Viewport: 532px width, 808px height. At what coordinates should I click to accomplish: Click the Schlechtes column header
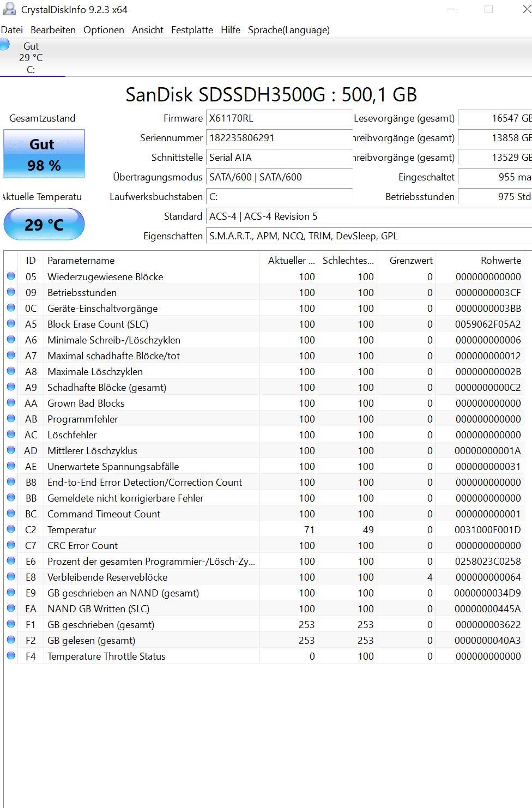click(347, 261)
